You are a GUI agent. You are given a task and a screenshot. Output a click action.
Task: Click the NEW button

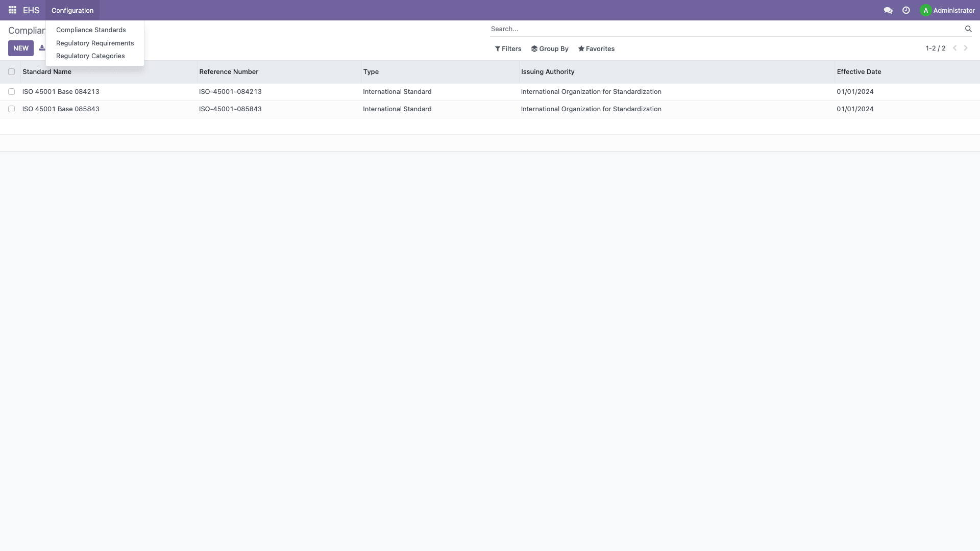tap(20, 48)
